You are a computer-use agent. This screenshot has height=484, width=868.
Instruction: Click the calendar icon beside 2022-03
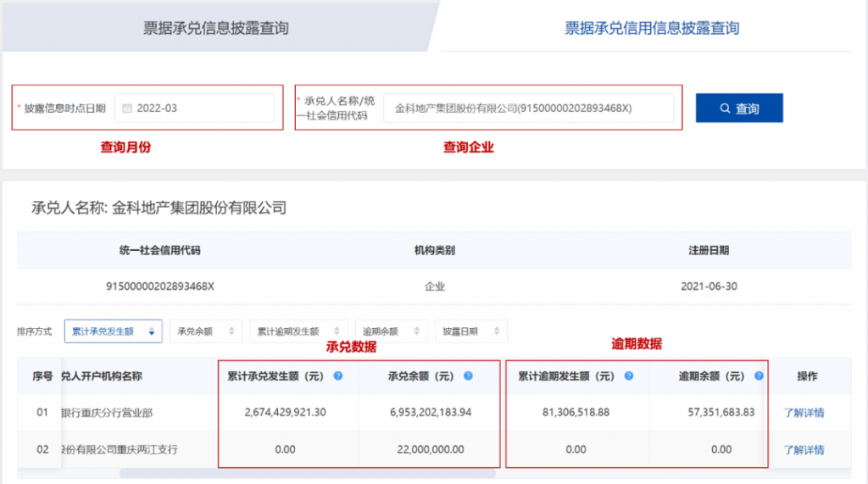click(127, 108)
